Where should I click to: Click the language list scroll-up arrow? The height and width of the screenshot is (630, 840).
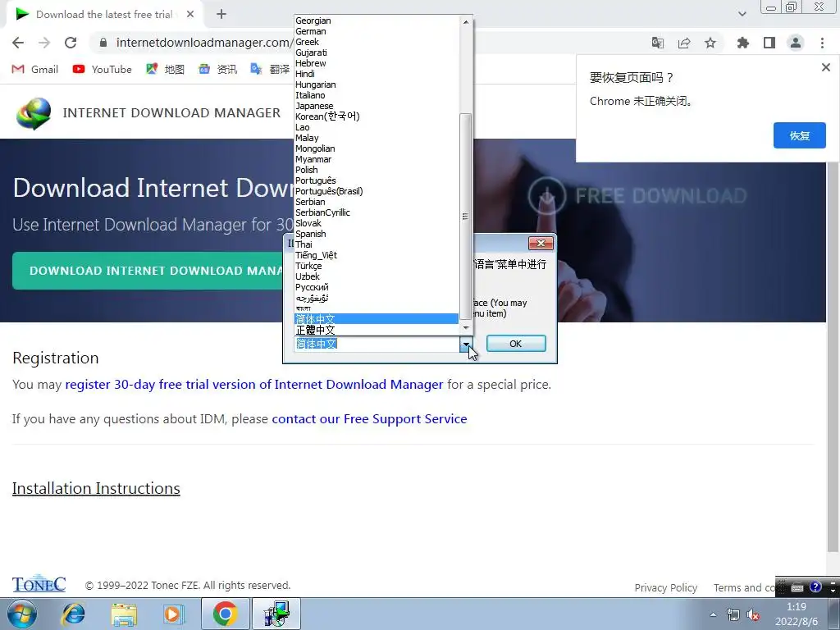466,22
